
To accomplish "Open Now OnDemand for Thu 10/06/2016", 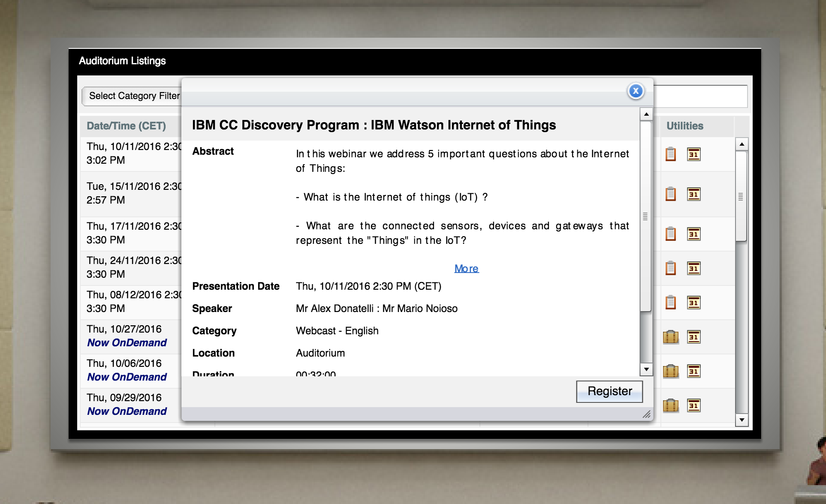I will coord(127,377).
